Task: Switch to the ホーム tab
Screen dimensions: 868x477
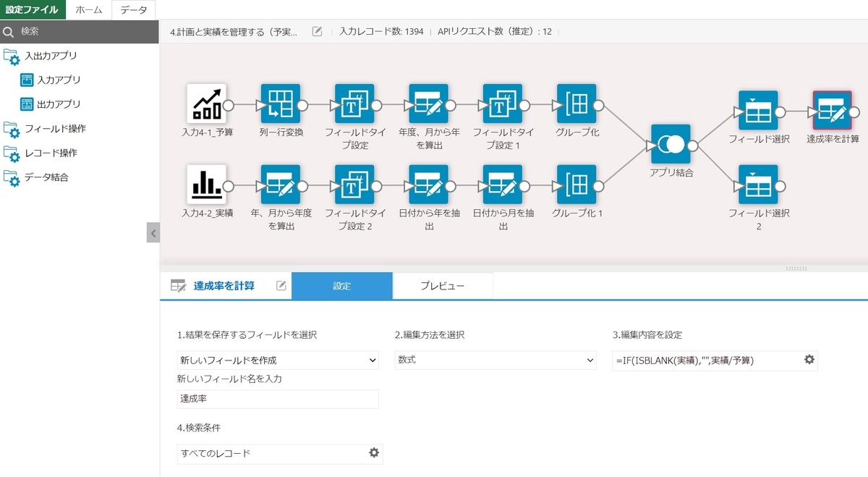Action: (x=89, y=9)
